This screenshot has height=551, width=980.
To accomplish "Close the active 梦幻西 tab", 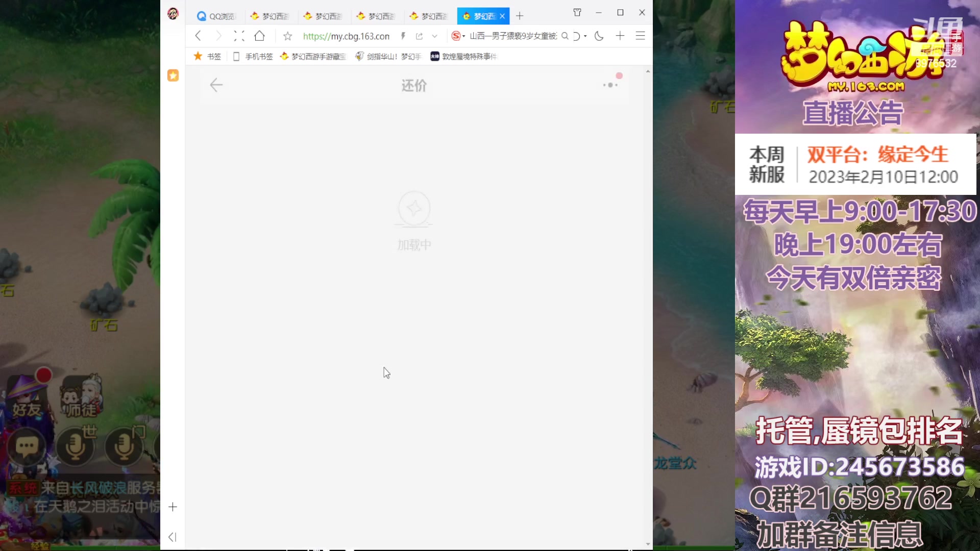I will point(502,16).
